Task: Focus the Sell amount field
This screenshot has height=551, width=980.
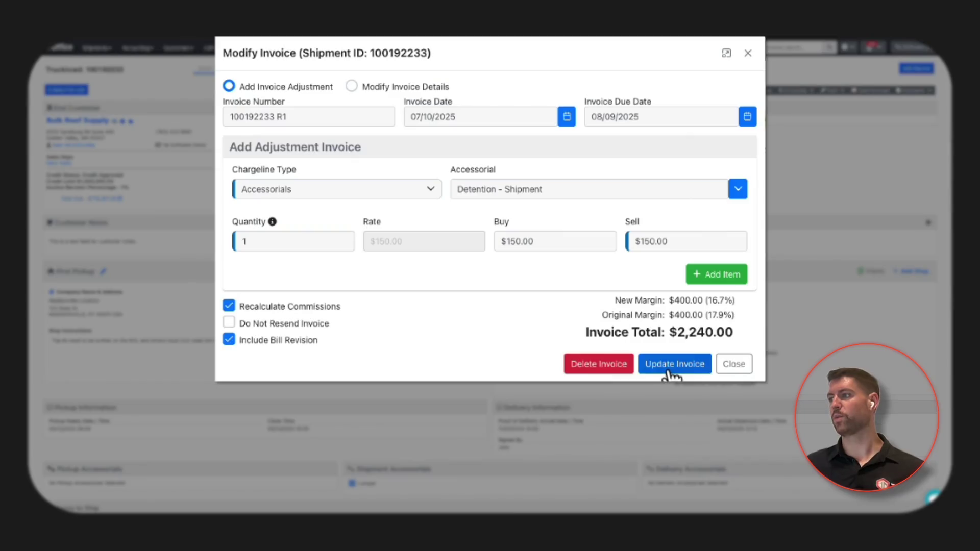Action: pos(687,241)
